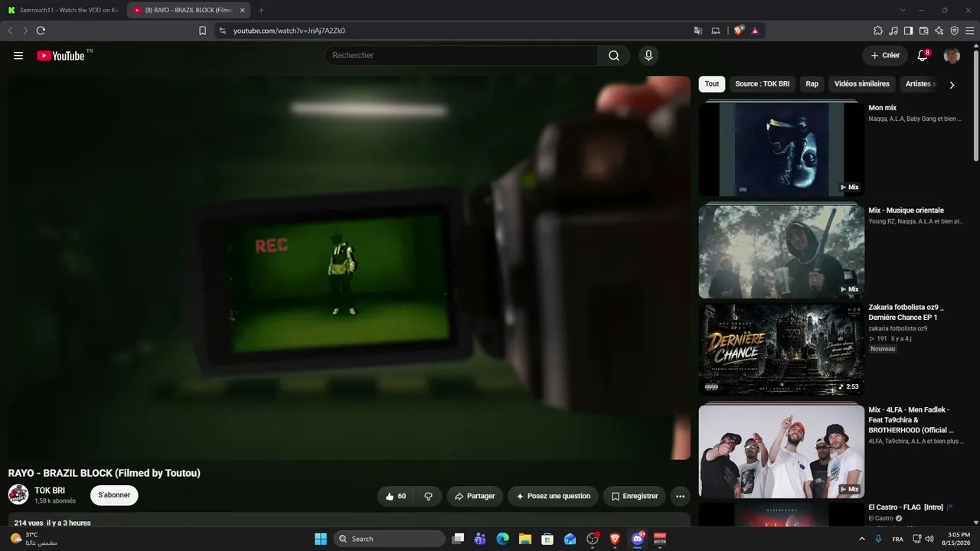
Task: Open Brave Rewards triangle icon
Action: [755, 31]
